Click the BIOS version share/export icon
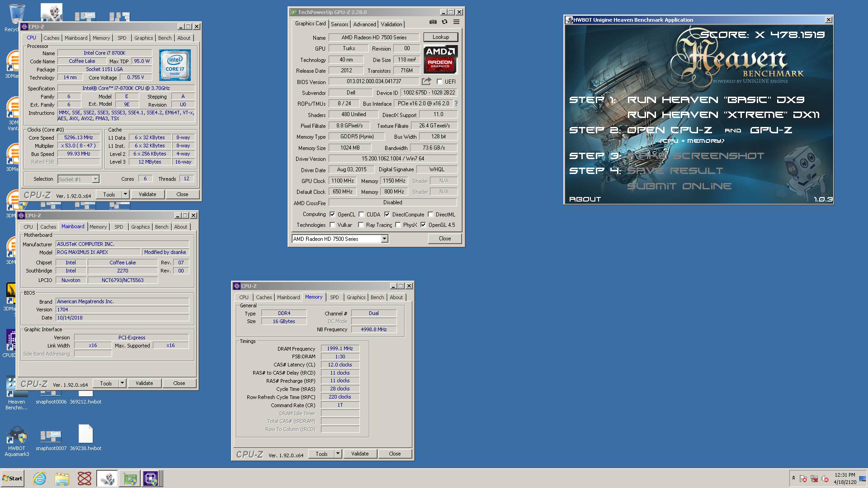 pos(426,81)
